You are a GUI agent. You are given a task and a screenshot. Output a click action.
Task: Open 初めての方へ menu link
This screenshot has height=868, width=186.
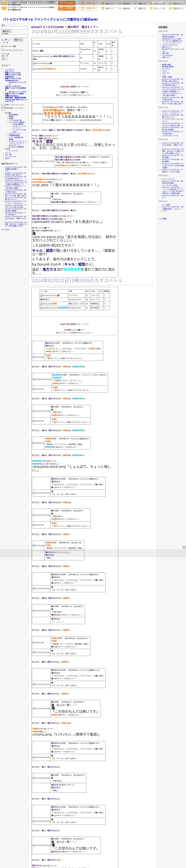click(x=10, y=71)
